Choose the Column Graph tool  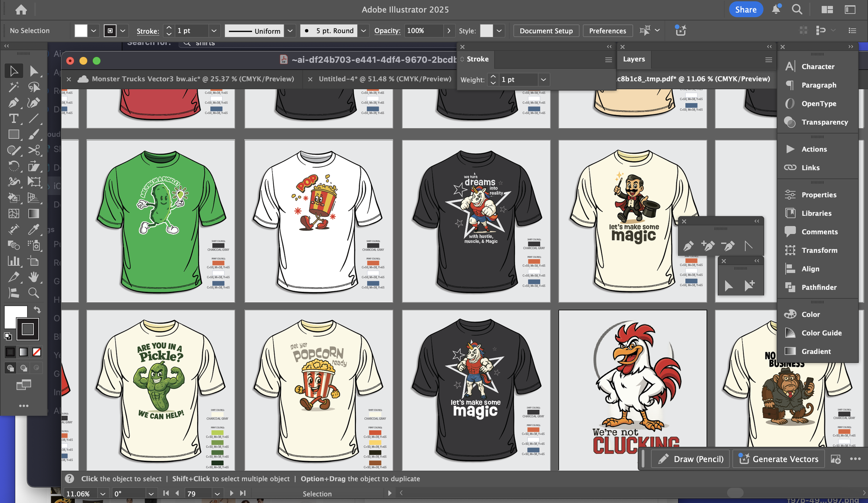tap(14, 261)
